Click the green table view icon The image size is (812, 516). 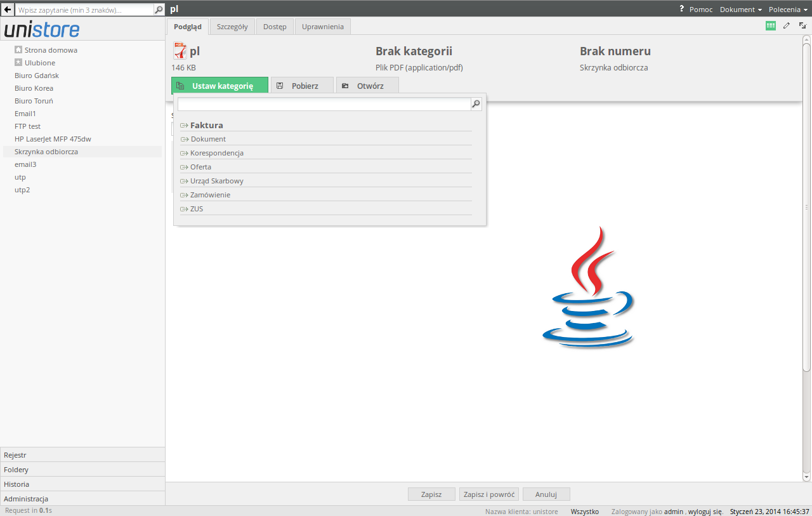[x=771, y=26]
